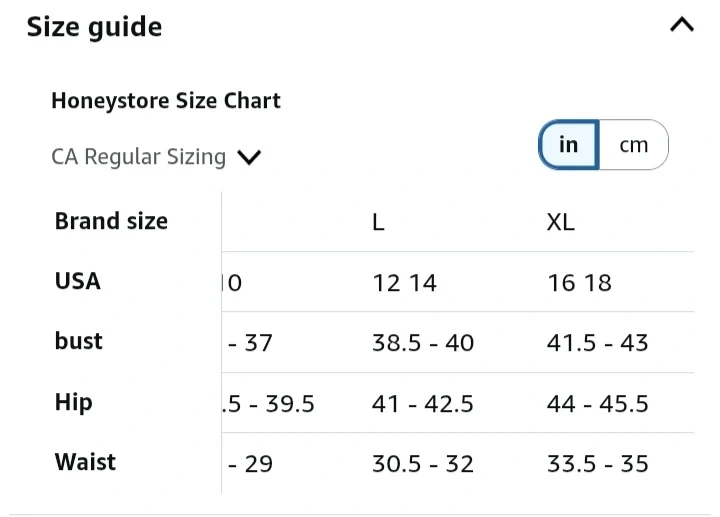Open the CA Regular Sizing dropdown arrow
Image resolution: width=720 pixels, height=517 pixels.
[x=249, y=157]
